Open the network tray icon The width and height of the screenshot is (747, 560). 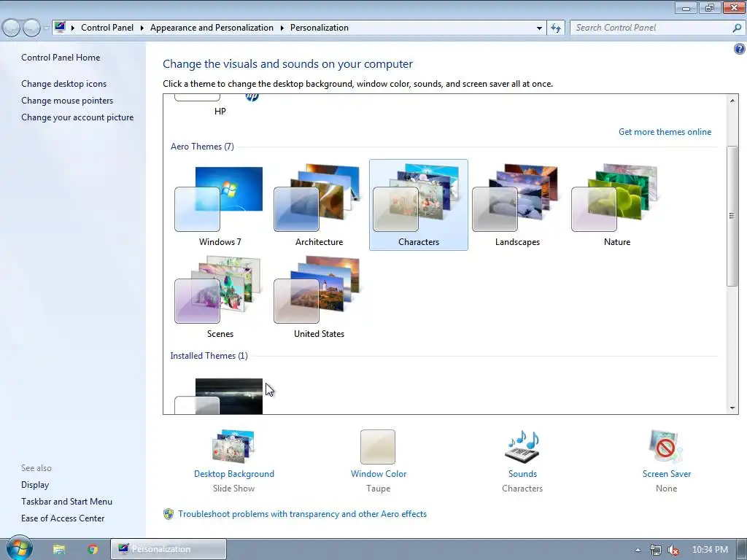(x=656, y=550)
